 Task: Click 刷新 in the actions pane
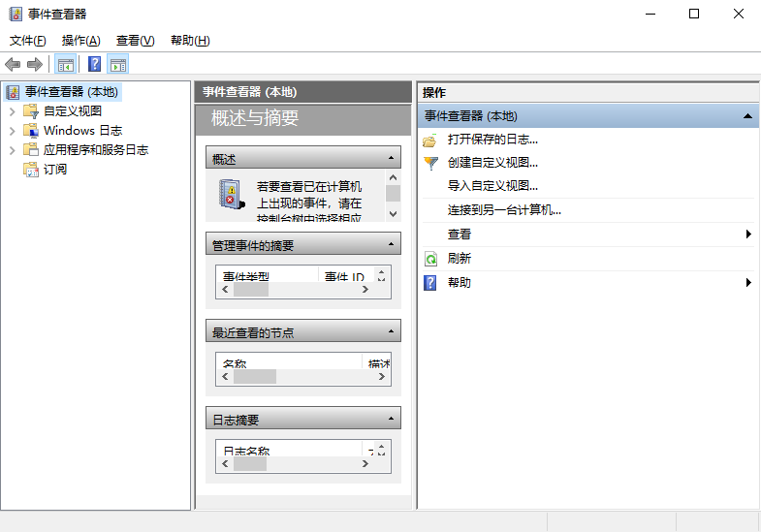pos(460,259)
